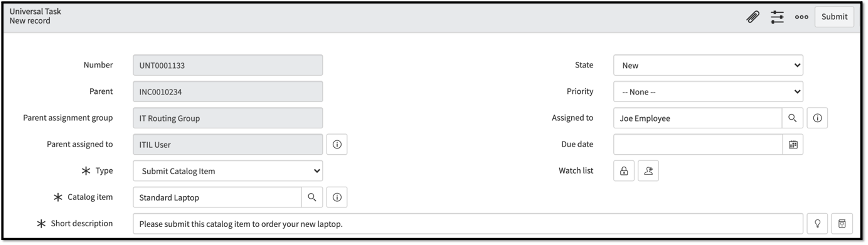Click the magnifier to search Catalog items

click(312, 197)
